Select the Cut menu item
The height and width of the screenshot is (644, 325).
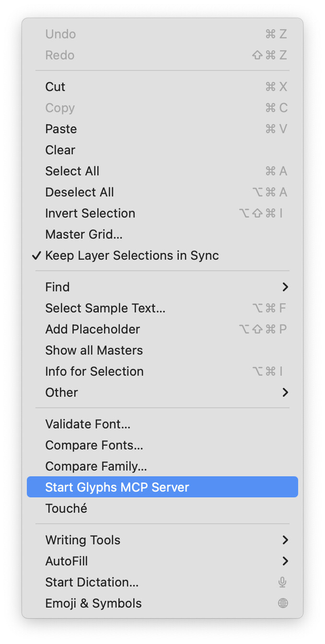pyautogui.click(x=55, y=87)
